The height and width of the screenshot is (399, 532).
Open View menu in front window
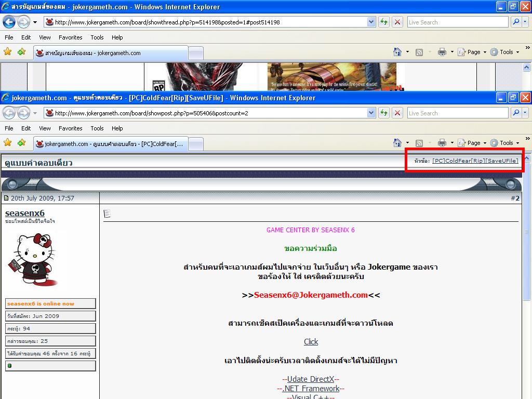click(x=45, y=128)
